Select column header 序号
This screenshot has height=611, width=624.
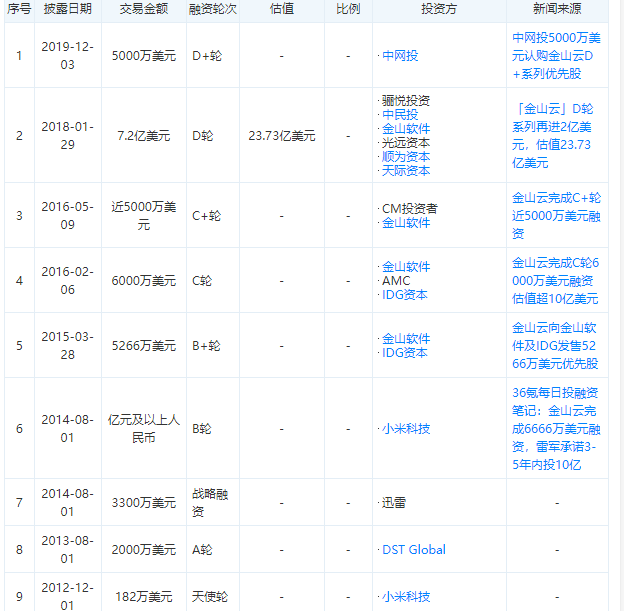click(19, 9)
